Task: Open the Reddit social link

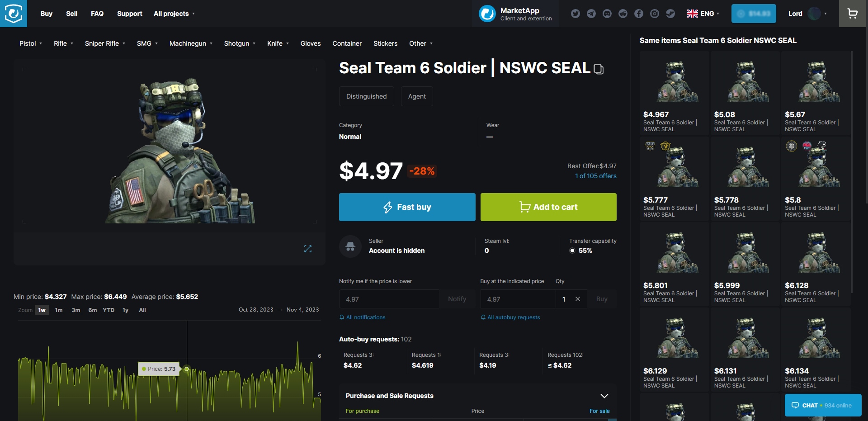Action: pyautogui.click(x=623, y=14)
